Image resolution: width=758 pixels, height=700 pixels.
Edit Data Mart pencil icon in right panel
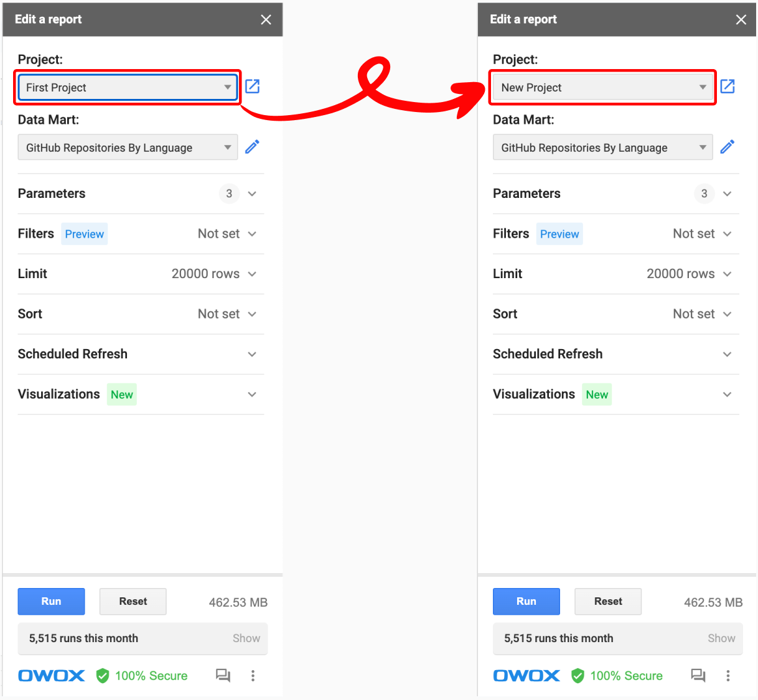click(x=728, y=147)
